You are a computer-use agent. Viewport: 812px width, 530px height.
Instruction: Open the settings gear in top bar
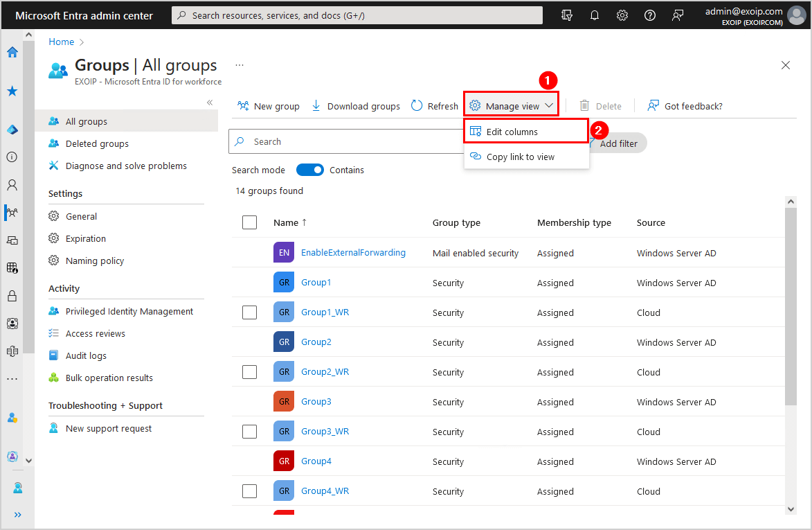click(622, 15)
